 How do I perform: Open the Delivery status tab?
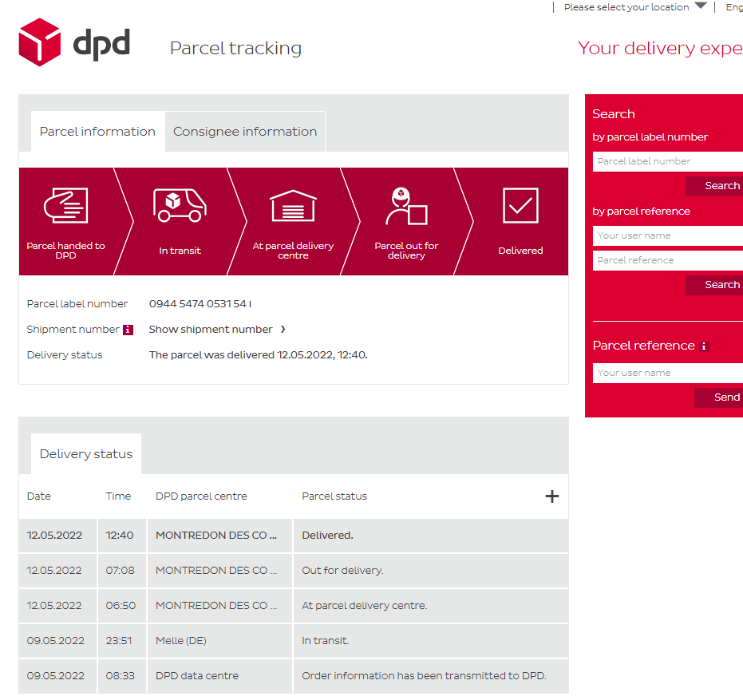tap(86, 454)
